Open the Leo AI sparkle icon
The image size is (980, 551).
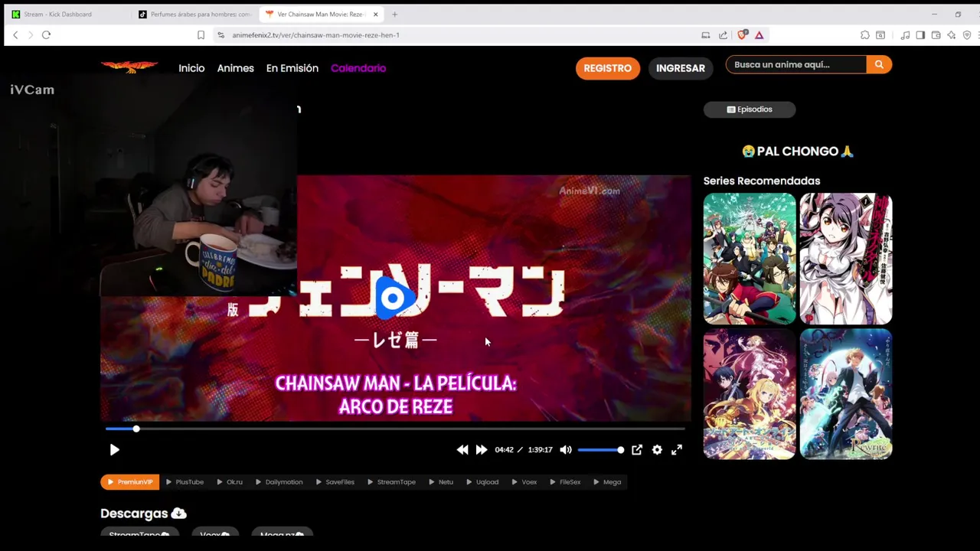point(951,35)
